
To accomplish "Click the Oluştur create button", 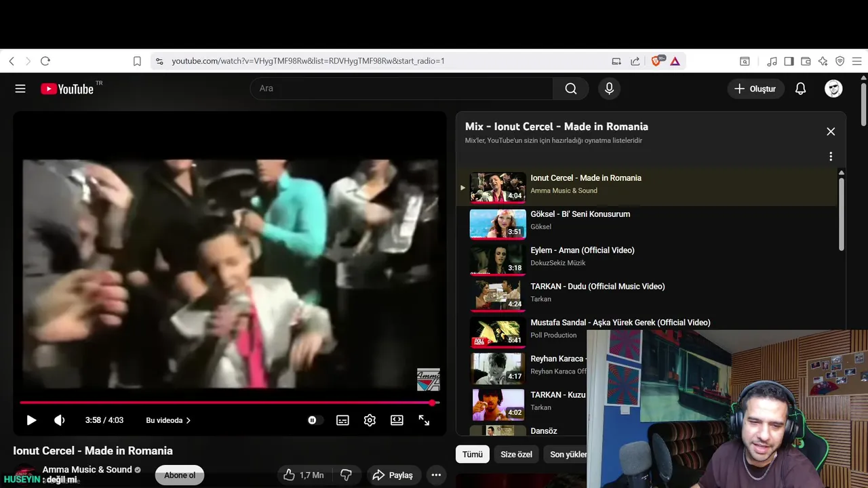I will [755, 89].
